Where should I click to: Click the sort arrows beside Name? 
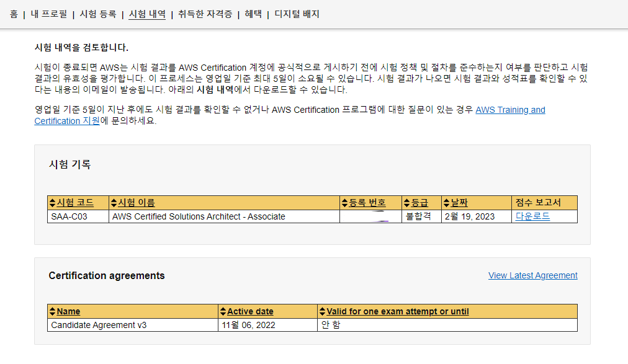(52, 311)
